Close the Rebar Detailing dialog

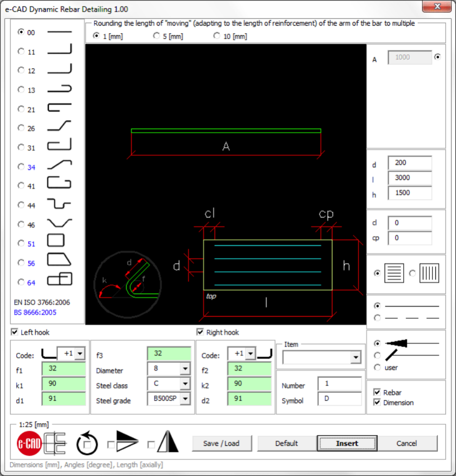(x=437, y=7)
